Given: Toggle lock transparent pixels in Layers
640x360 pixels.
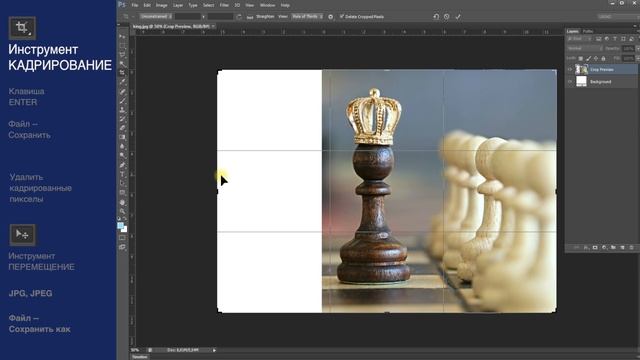Looking at the screenshot, I should 580,59.
